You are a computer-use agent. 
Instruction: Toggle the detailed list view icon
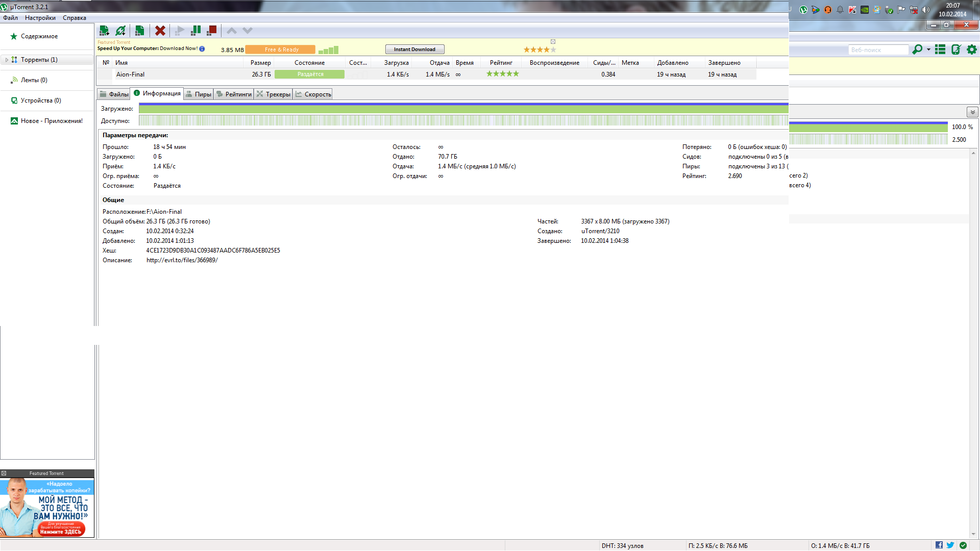coord(940,49)
